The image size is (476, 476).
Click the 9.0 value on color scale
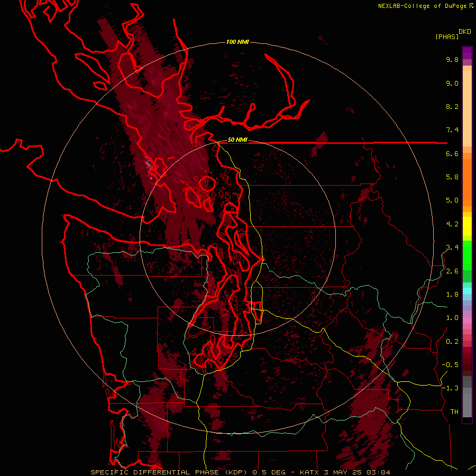point(452,83)
